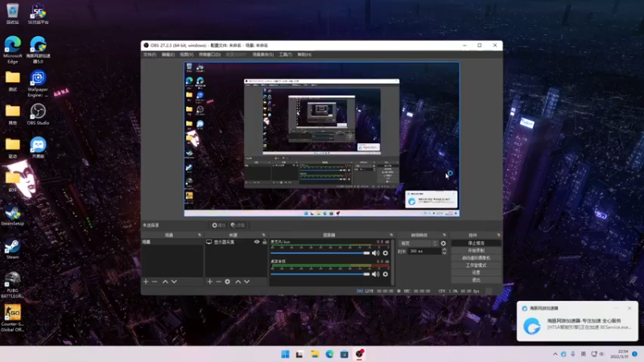Click the 麦克风/Aux volume slider handle
Screen dimensions: 644x362
point(366,253)
